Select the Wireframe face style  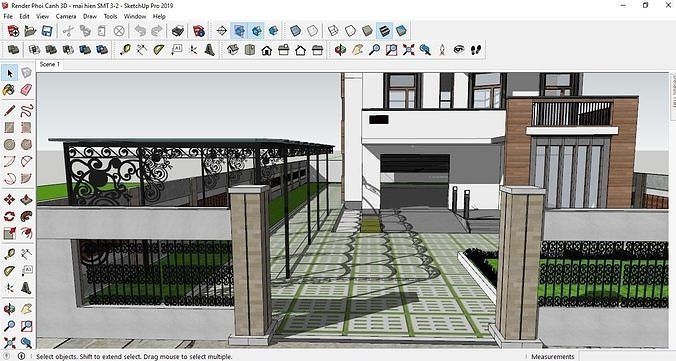(333, 31)
